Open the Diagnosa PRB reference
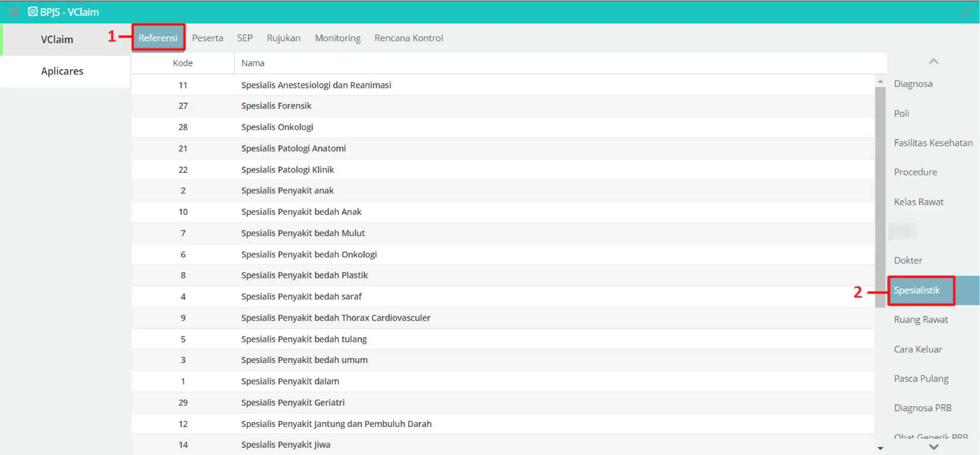The image size is (980, 455). (x=923, y=408)
